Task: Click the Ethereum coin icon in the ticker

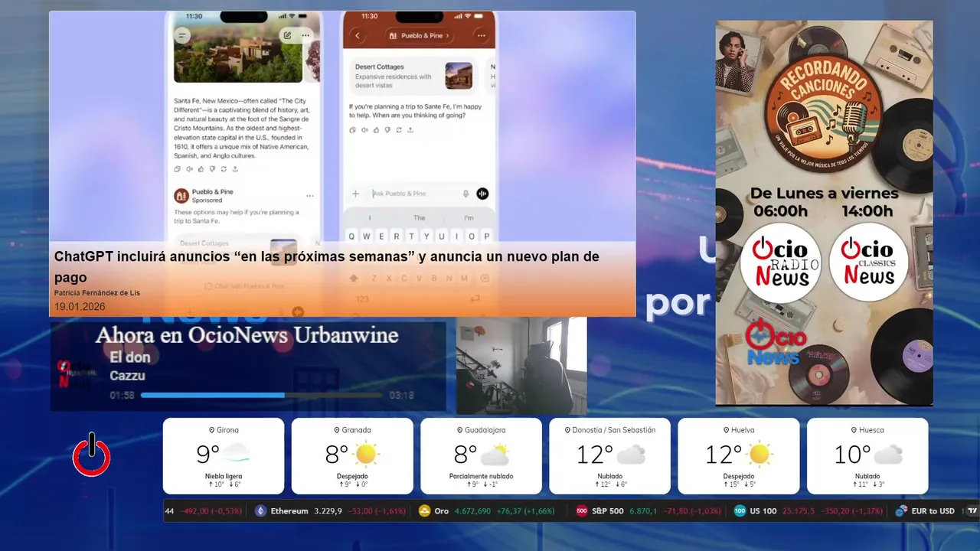Action: click(x=261, y=510)
